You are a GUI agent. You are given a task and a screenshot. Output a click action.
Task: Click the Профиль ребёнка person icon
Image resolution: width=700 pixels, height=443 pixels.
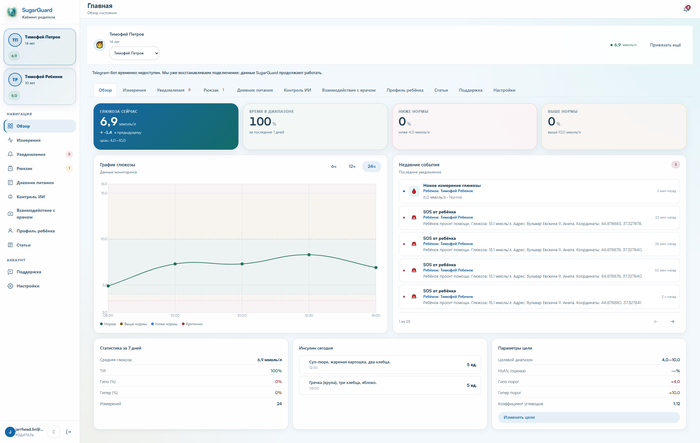click(x=10, y=231)
